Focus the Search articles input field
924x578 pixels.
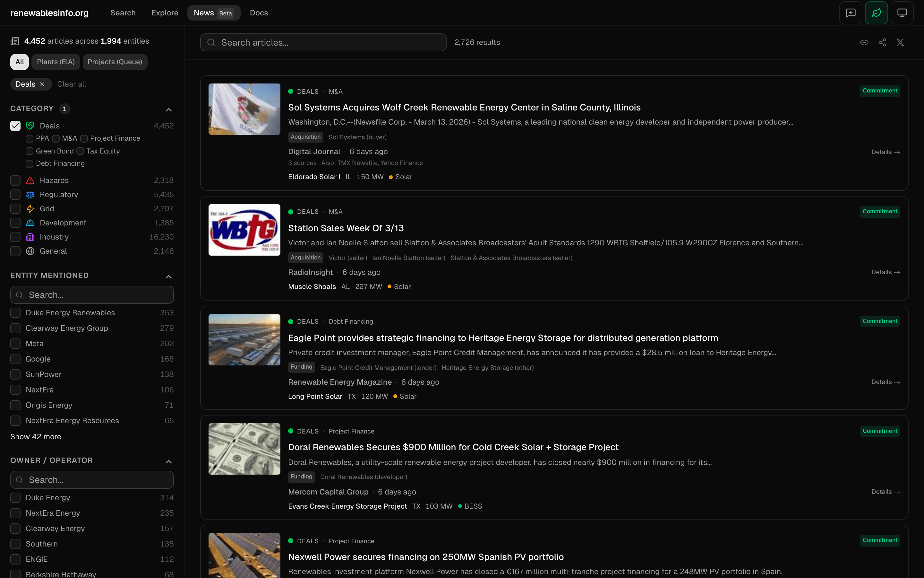click(323, 42)
